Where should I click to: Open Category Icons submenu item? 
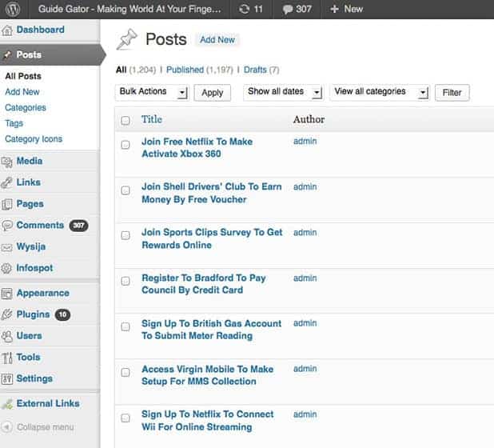(34, 139)
